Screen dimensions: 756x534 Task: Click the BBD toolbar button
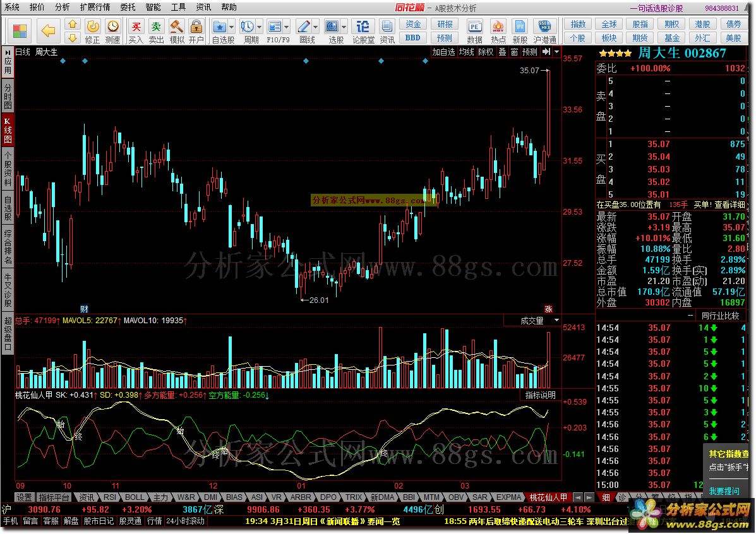(x=413, y=38)
